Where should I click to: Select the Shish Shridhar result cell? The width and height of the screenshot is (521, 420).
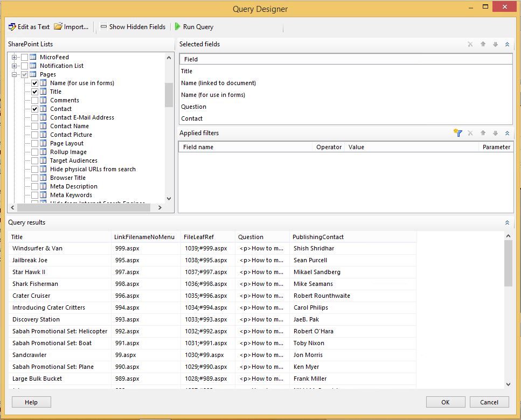(x=353, y=248)
